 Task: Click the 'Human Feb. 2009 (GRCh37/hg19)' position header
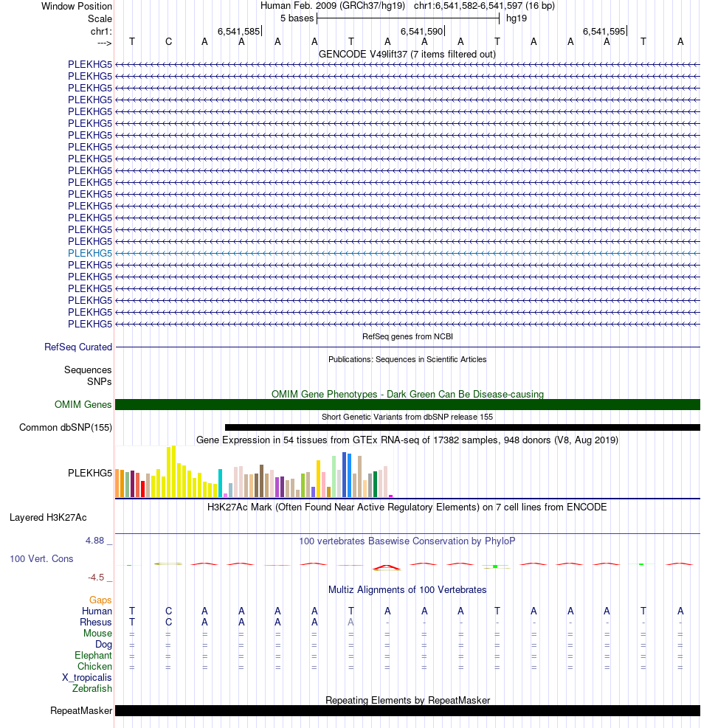point(333,6)
